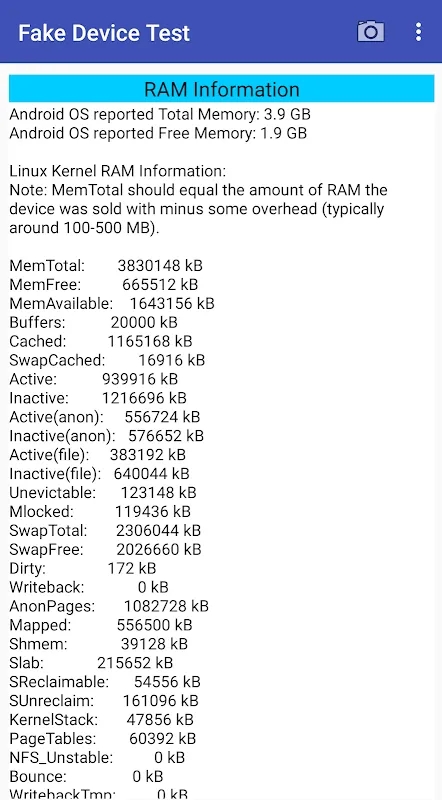Tap the Unevictable 123148 kB row

[x=103, y=493]
